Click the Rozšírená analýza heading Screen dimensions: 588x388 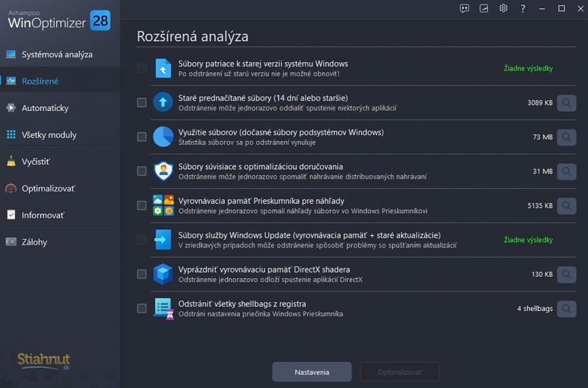point(192,37)
